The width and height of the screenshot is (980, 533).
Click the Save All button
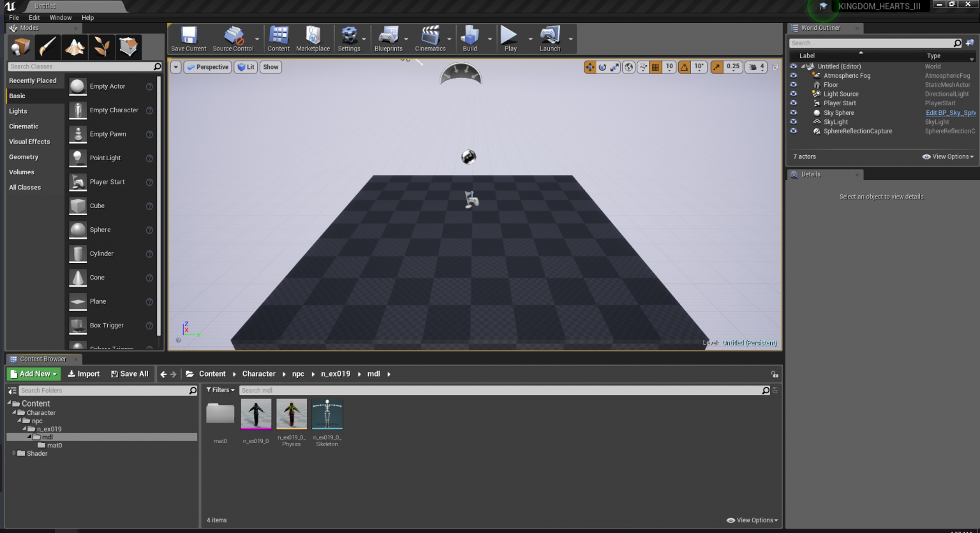coord(130,373)
